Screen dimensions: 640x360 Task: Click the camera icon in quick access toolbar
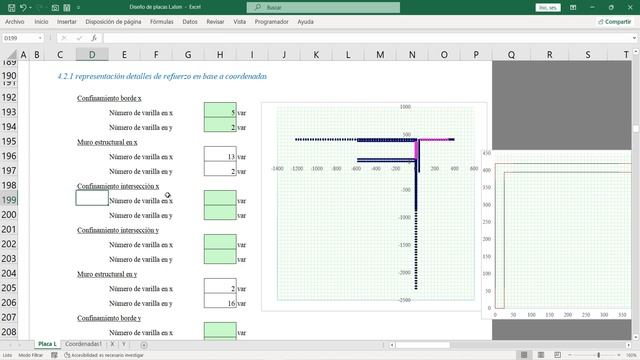[x=55, y=7]
